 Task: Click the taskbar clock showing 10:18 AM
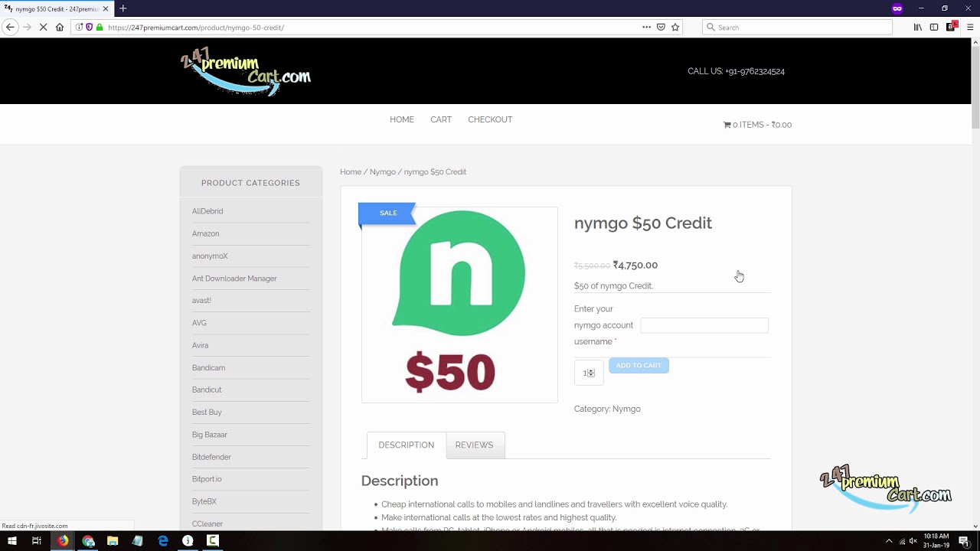tap(937, 541)
